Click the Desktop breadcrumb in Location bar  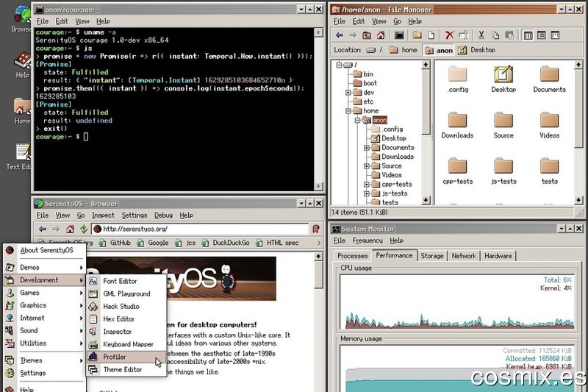click(476, 50)
